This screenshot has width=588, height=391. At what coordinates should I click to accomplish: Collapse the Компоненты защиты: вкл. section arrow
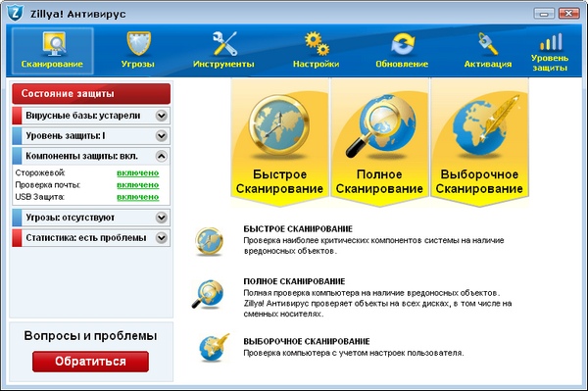(162, 156)
